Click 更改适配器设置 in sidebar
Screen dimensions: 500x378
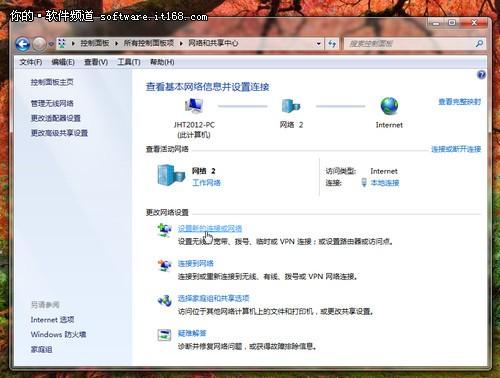56,118
